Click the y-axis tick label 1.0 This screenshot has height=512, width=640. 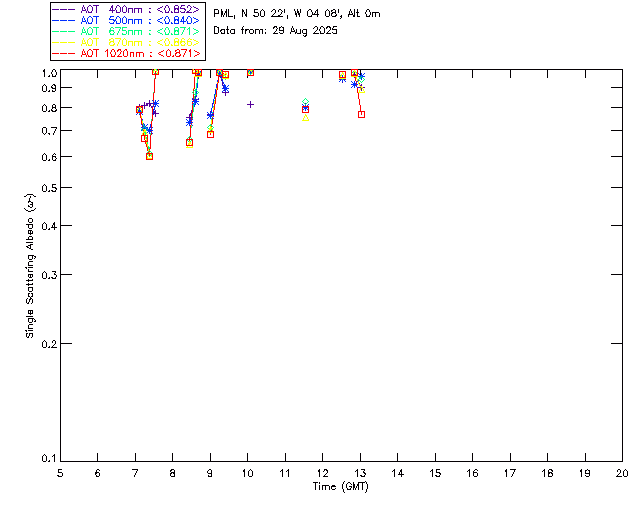pos(49,73)
